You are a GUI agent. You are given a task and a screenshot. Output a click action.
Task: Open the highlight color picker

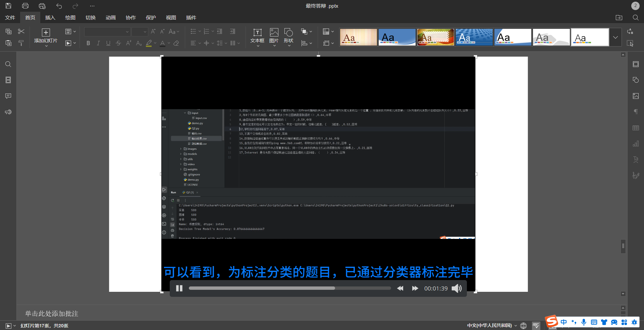[155, 43]
